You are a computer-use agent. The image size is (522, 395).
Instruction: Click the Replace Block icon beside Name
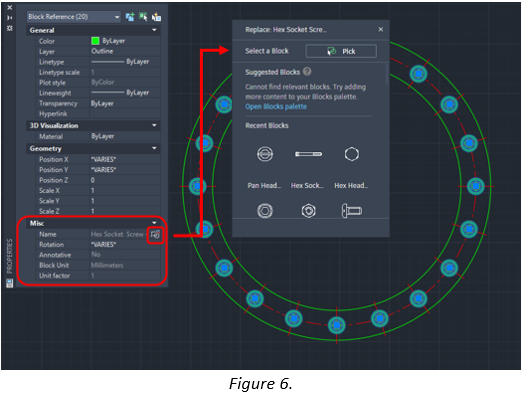tap(155, 235)
